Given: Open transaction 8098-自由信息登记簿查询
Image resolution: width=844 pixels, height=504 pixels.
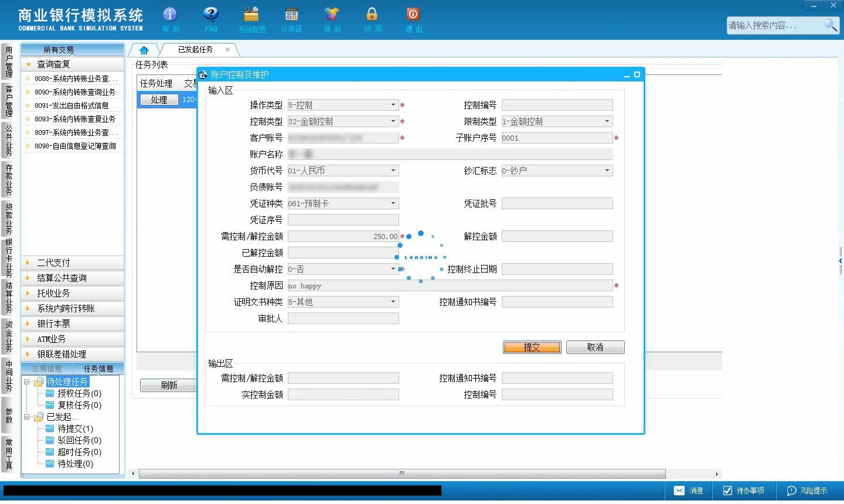Looking at the screenshot, I should click(75, 146).
